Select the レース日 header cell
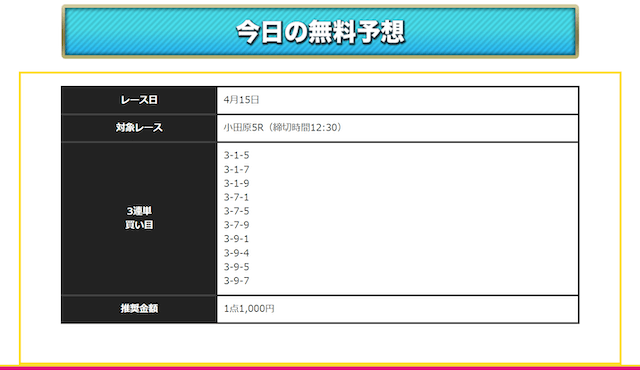 [139, 100]
